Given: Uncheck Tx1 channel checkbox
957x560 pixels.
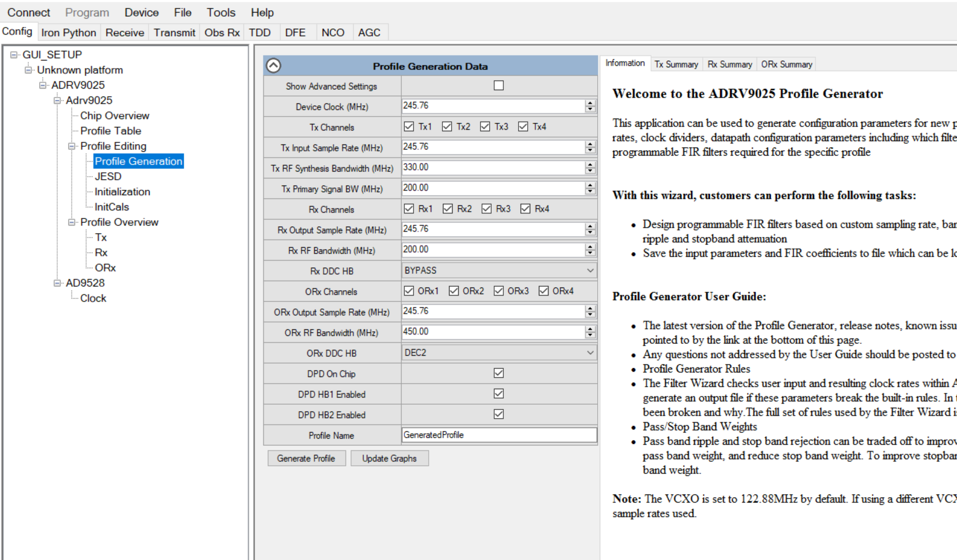Looking at the screenshot, I should point(409,126).
